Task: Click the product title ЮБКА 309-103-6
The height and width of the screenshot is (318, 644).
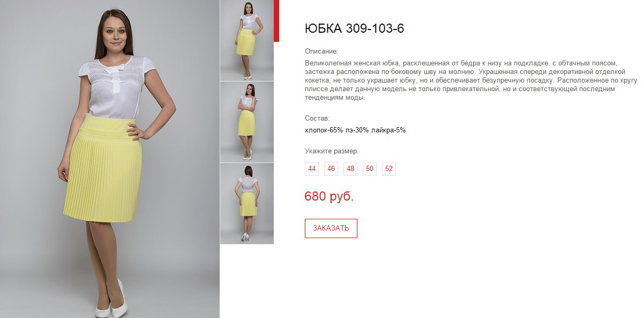Action: click(354, 28)
